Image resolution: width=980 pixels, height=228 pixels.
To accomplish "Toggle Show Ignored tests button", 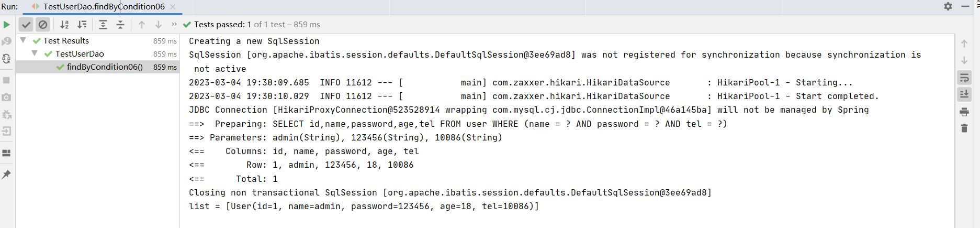I will pos(43,25).
